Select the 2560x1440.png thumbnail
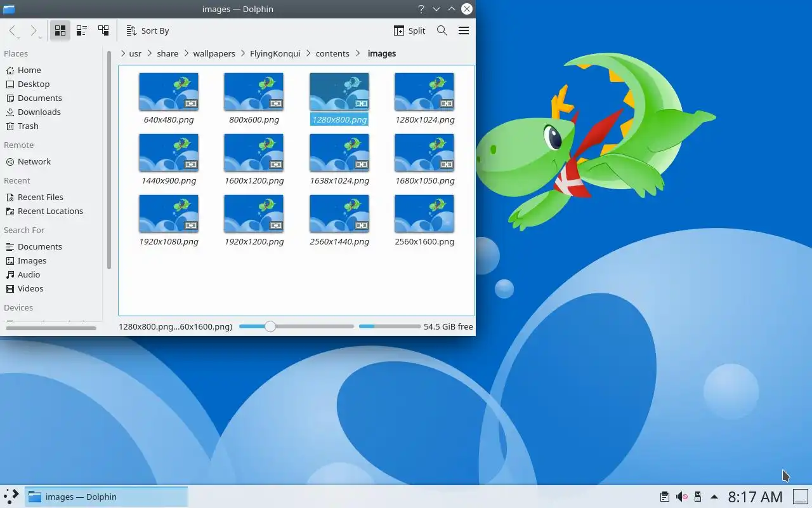The width and height of the screenshot is (812, 508). point(339,213)
